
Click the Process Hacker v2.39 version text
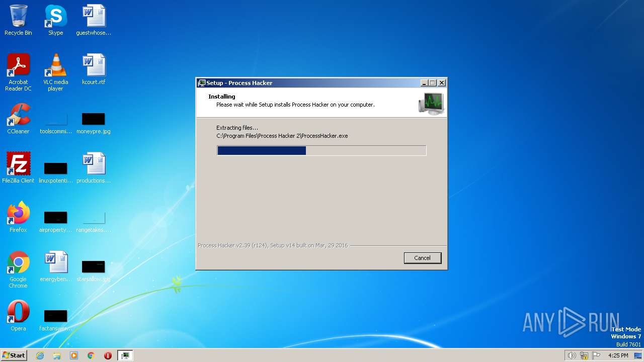(x=273, y=245)
